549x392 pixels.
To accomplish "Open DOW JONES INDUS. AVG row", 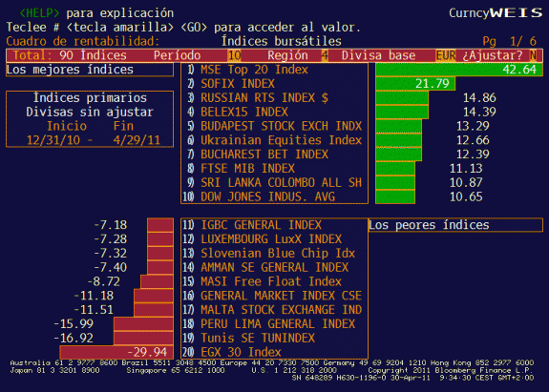I will [275, 196].
